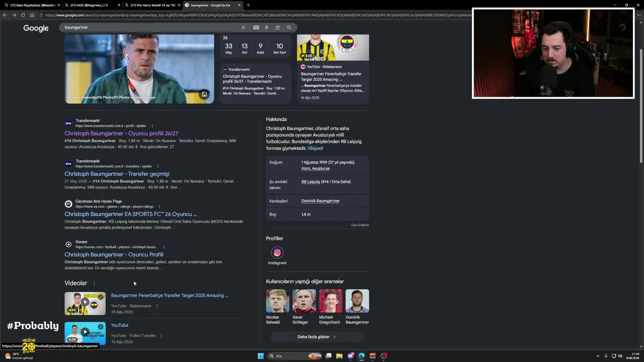Select Xaver Schlager related search
Viewport: 644px width, 362px height.
tap(304, 307)
